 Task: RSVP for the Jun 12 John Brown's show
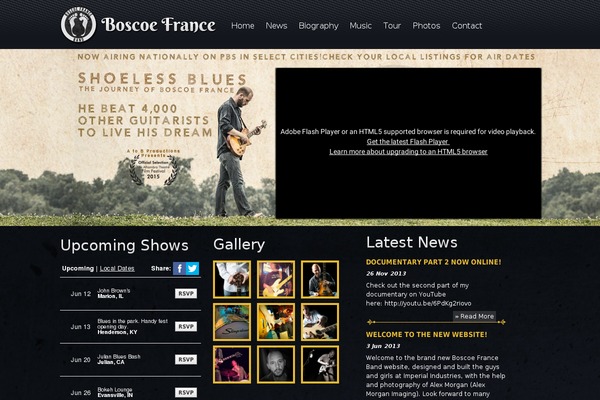click(x=186, y=294)
